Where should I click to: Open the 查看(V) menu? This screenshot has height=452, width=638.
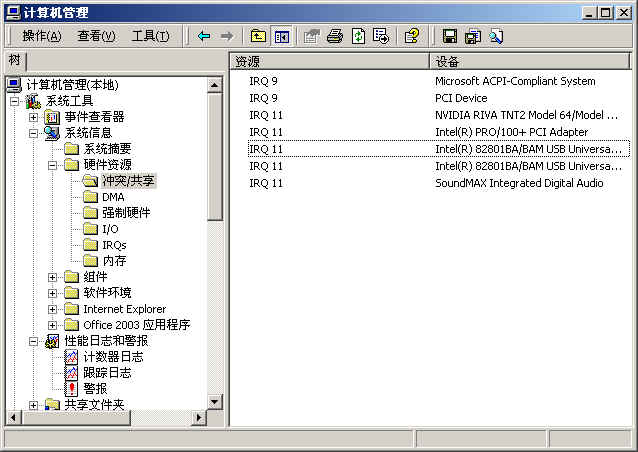[x=96, y=36]
